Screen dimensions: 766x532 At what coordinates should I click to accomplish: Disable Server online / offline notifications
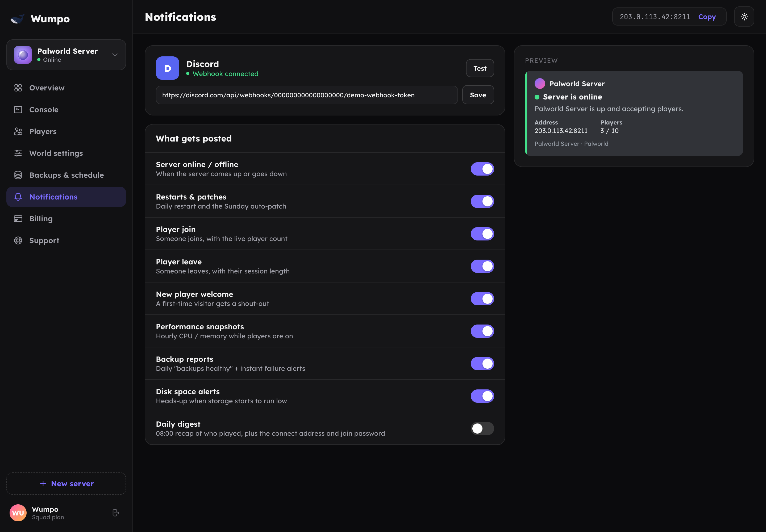pos(482,169)
